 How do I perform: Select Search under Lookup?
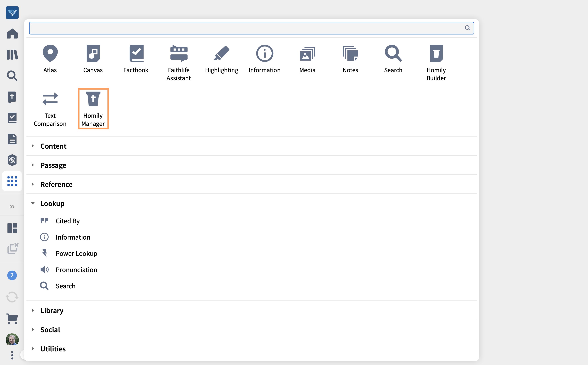58,286
